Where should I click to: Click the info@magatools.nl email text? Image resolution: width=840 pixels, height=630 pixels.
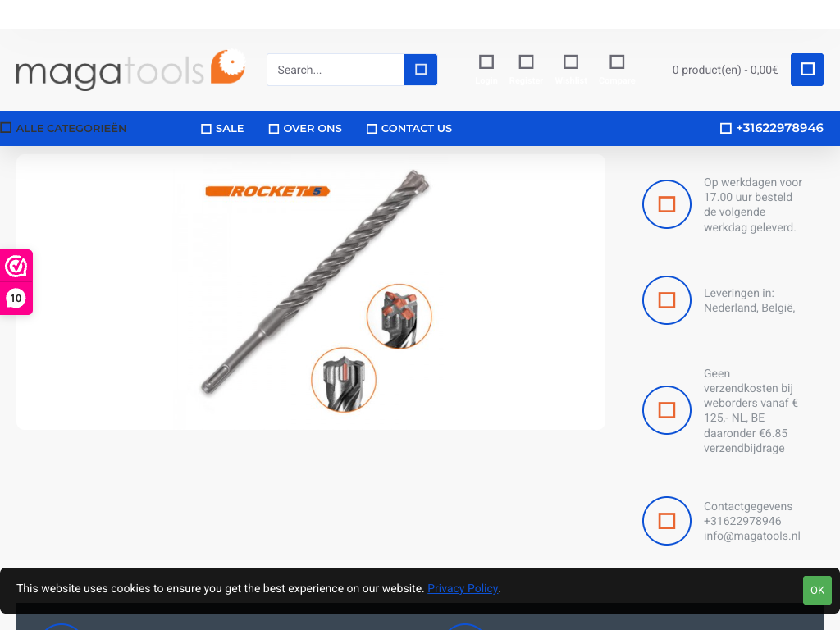[x=751, y=536]
